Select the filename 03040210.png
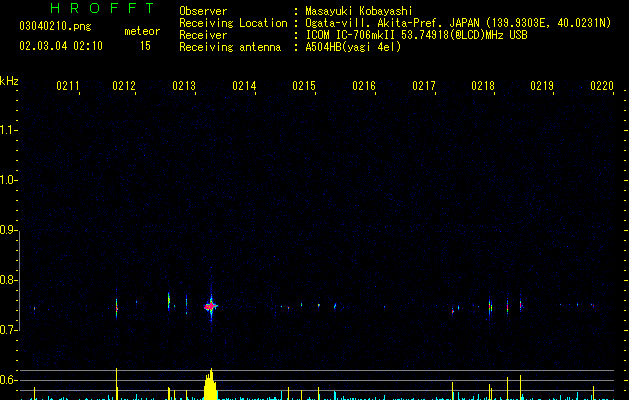The image size is (629, 400). tap(55, 26)
